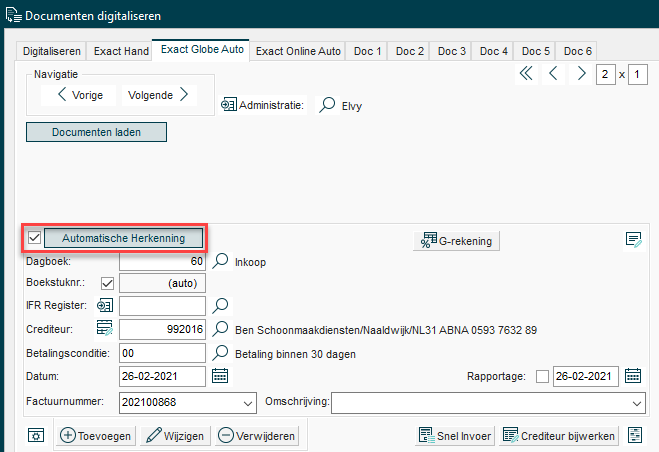Expand the Omschrijving dropdown list
This screenshot has height=452, width=659.
pyautogui.click(x=637, y=402)
